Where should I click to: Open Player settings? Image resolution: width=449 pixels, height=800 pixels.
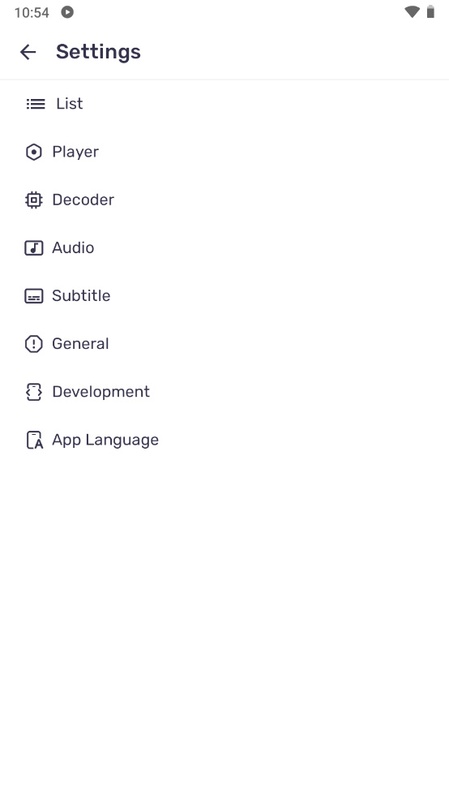pos(224,152)
